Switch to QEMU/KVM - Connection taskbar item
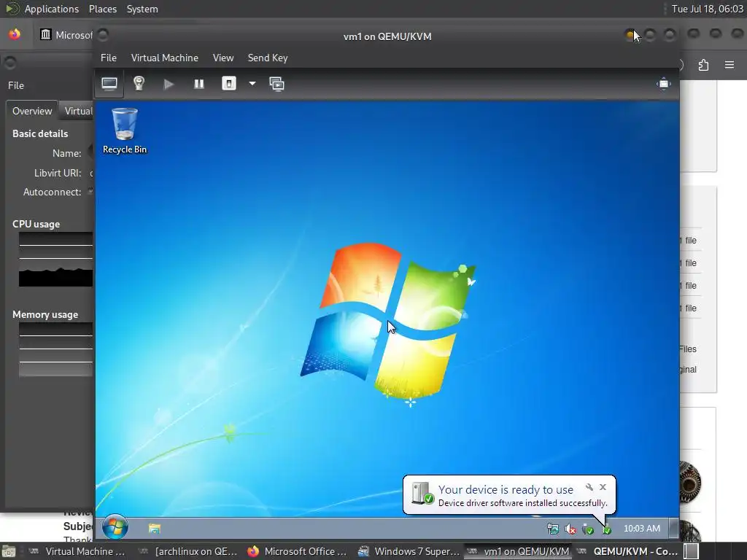 (628, 551)
